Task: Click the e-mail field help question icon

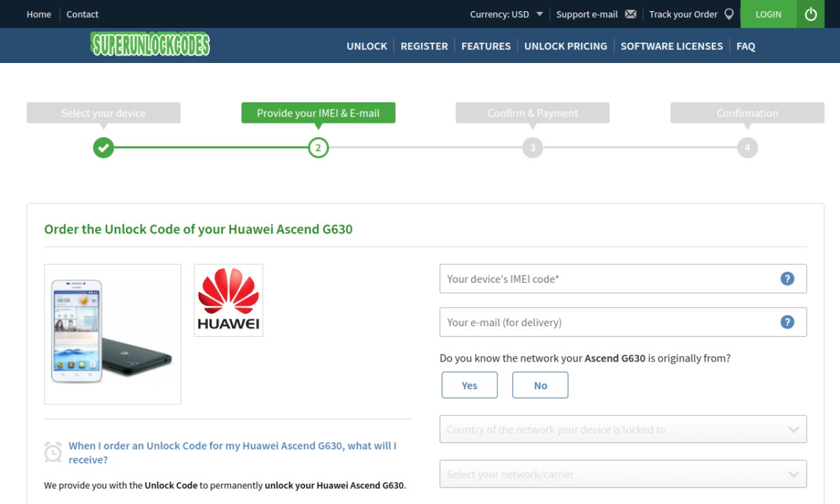Action: [787, 322]
